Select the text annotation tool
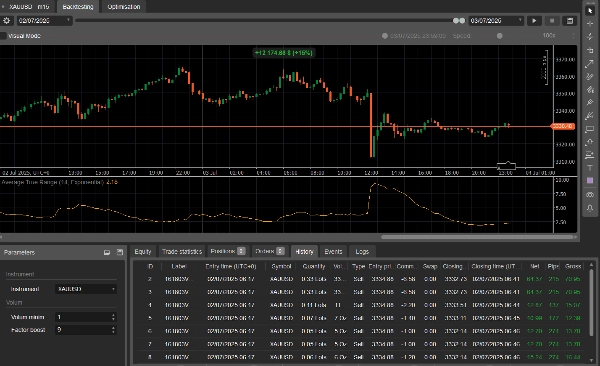 pyautogui.click(x=590, y=168)
